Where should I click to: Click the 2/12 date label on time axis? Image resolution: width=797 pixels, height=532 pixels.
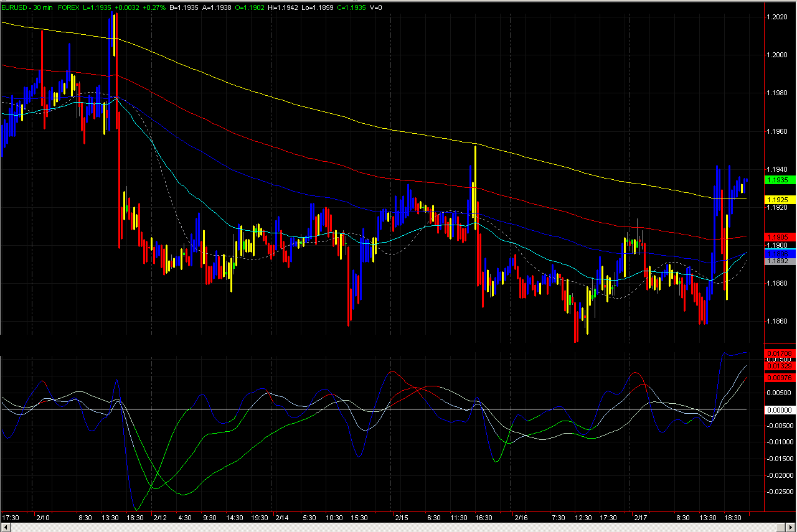[x=160, y=518]
